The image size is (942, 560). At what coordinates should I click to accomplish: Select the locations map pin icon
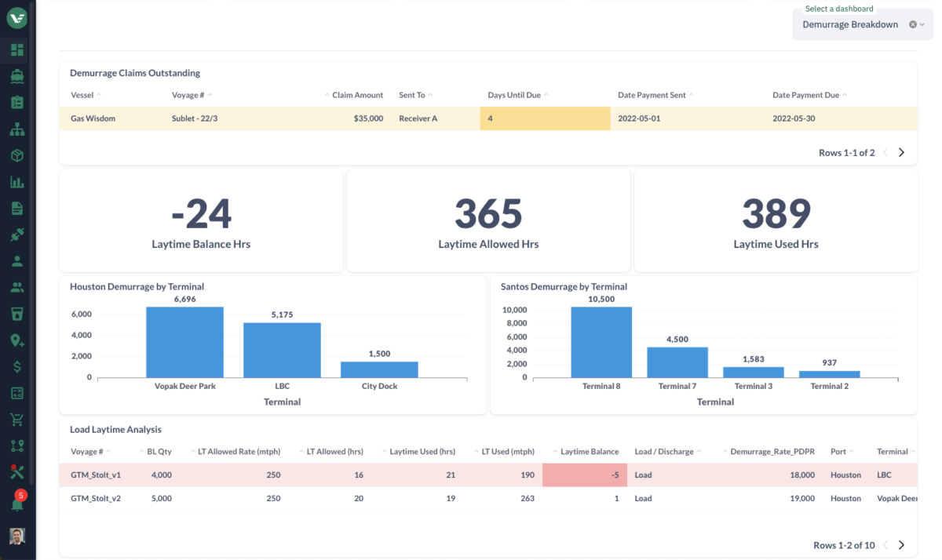coord(16,340)
